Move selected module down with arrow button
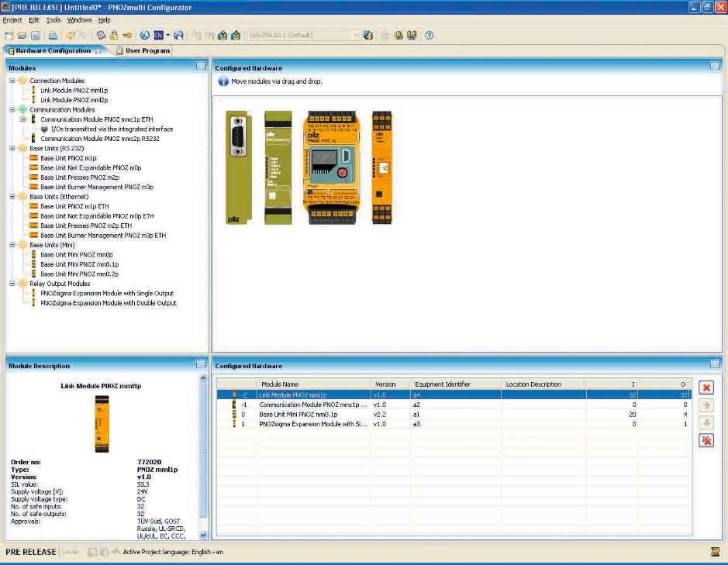 [706, 423]
